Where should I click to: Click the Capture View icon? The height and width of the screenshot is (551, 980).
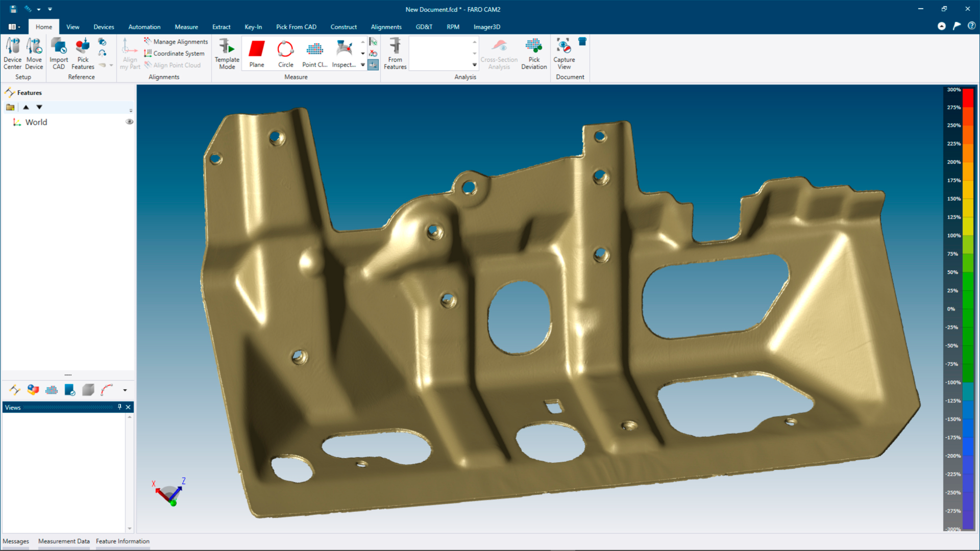click(563, 54)
